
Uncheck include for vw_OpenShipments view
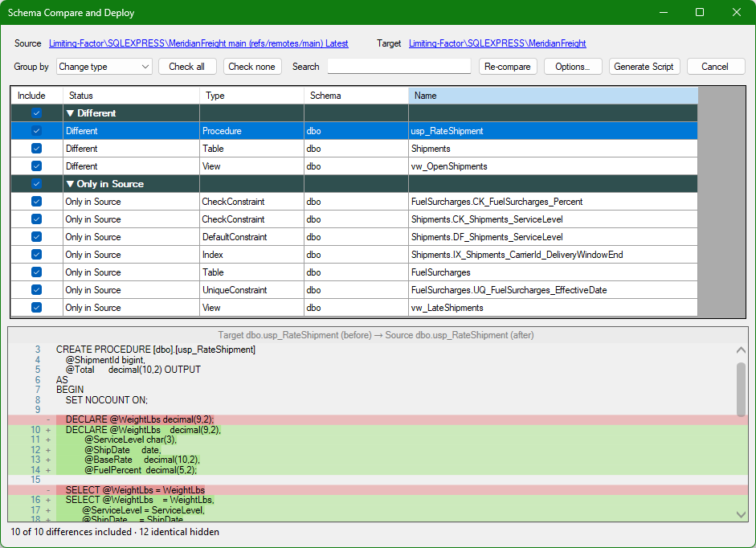click(x=37, y=166)
